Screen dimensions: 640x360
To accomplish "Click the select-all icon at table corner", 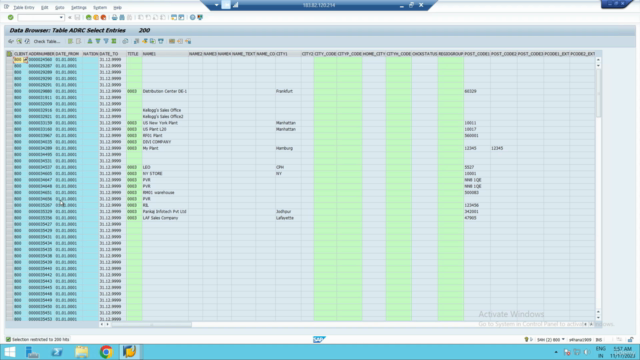I will [x=9, y=54].
